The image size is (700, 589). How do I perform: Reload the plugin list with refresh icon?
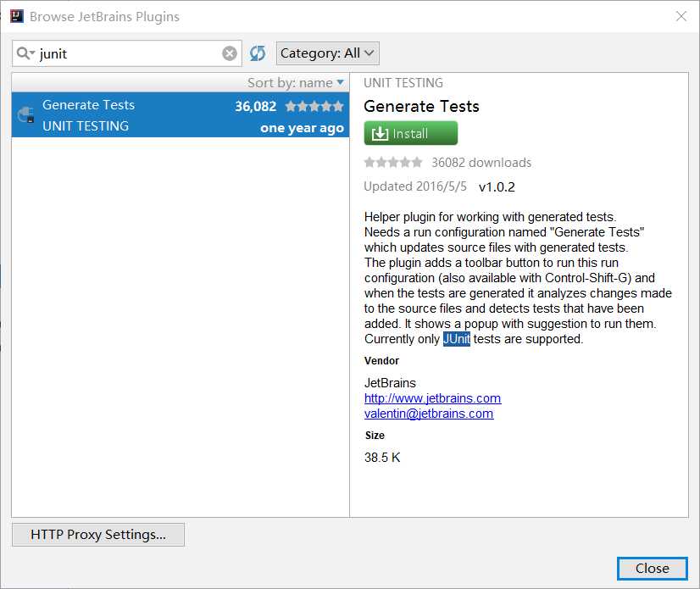click(258, 53)
